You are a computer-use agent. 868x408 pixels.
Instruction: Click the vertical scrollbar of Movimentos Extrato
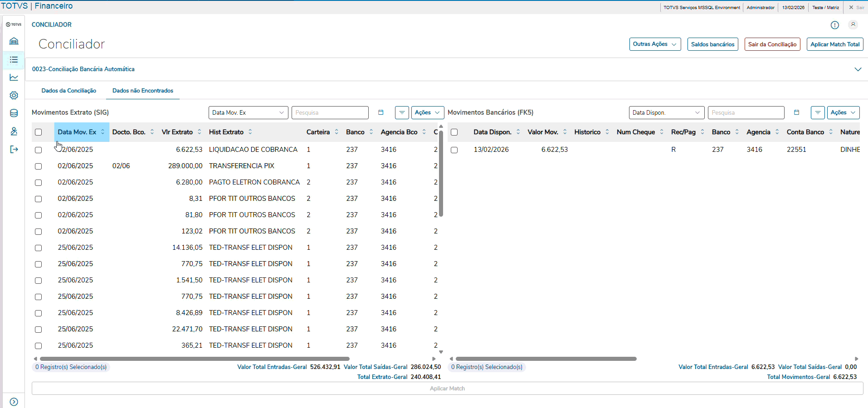tap(441, 173)
